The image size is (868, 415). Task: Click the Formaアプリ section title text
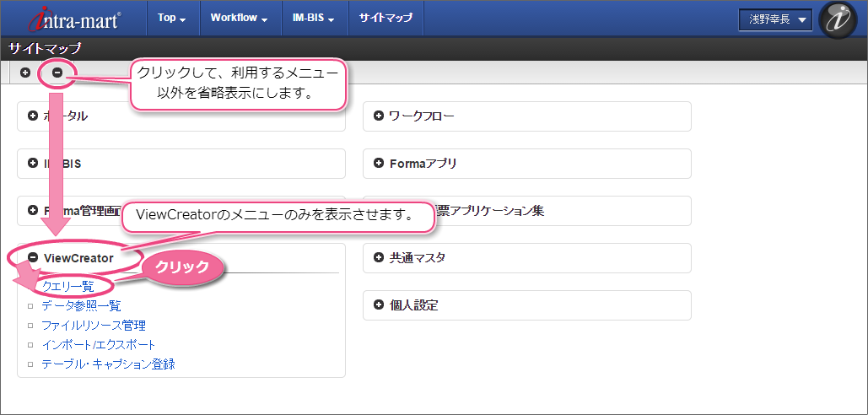click(423, 164)
